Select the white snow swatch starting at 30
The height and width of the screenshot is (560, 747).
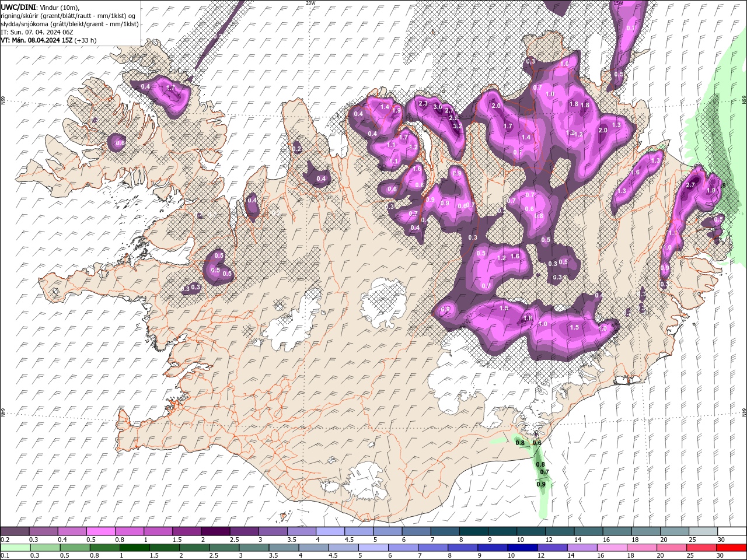point(732,531)
